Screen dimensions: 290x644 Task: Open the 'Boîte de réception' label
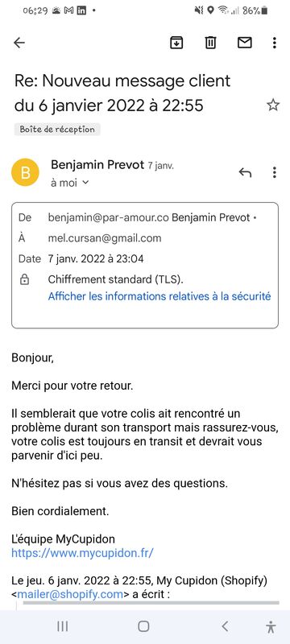[57, 130]
